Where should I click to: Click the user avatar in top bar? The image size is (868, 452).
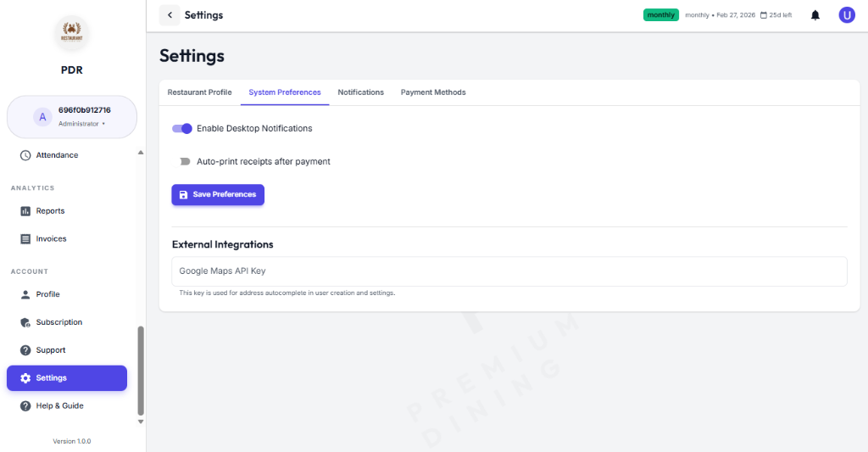click(x=846, y=15)
